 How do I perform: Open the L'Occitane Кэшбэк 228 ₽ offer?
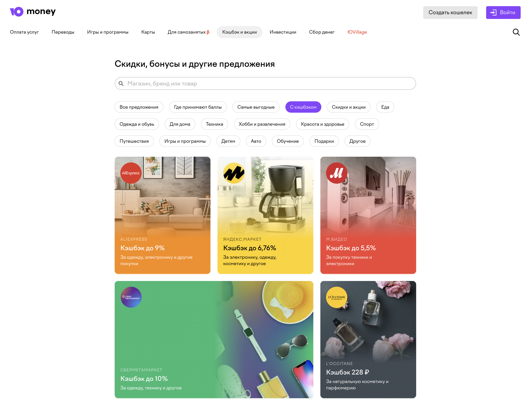368,340
